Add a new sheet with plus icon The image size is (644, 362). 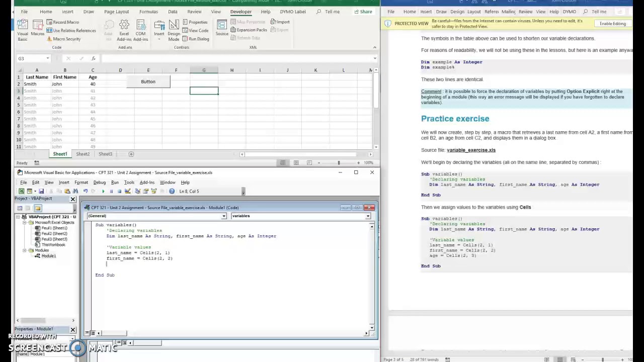(x=131, y=154)
